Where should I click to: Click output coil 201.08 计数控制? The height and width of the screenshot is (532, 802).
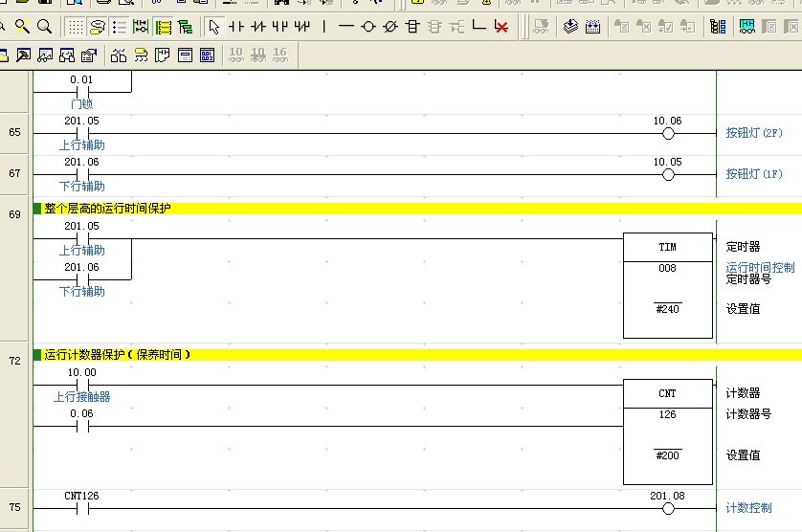click(x=668, y=509)
